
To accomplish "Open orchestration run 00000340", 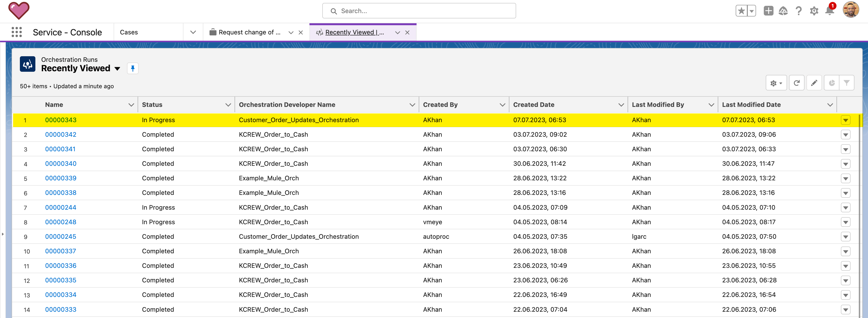I will click(x=61, y=164).
